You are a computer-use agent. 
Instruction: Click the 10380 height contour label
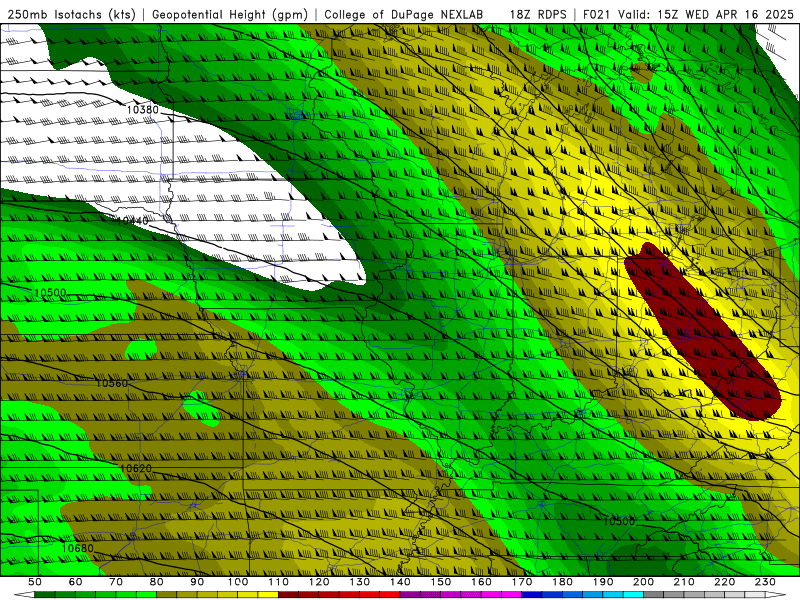(142, 110)
